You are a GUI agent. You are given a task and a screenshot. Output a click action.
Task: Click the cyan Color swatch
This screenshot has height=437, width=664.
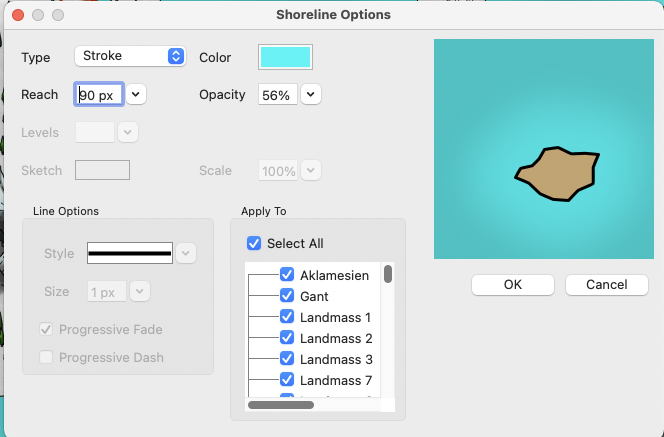[x=285, y=57]
